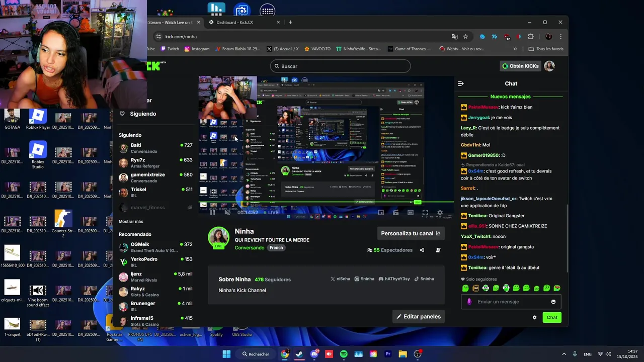644x362 pixels.
Task: Show hidden system tray icons
Action: pos(563,354)
